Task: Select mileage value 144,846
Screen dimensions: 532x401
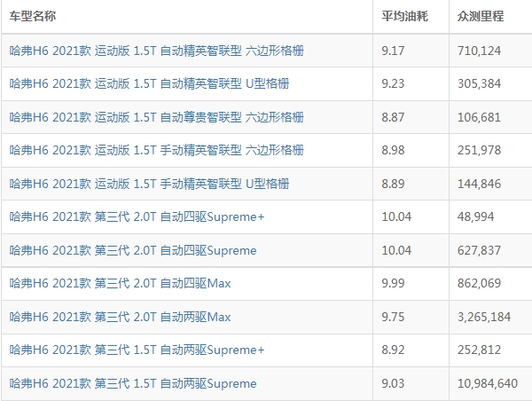Action: tap(479, 184)
